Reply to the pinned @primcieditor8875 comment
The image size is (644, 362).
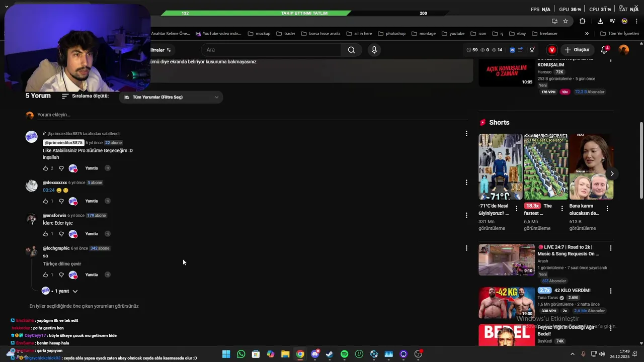pyautogui.click(x=92, y=168)
